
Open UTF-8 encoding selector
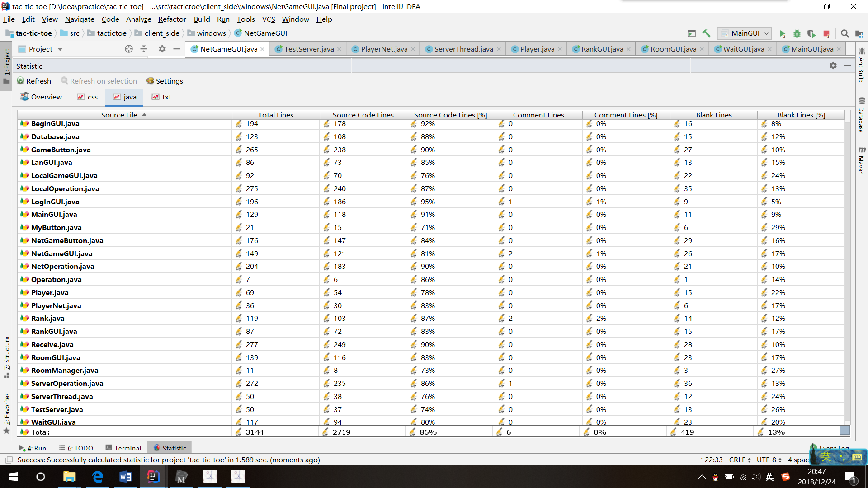coord(769,460)
